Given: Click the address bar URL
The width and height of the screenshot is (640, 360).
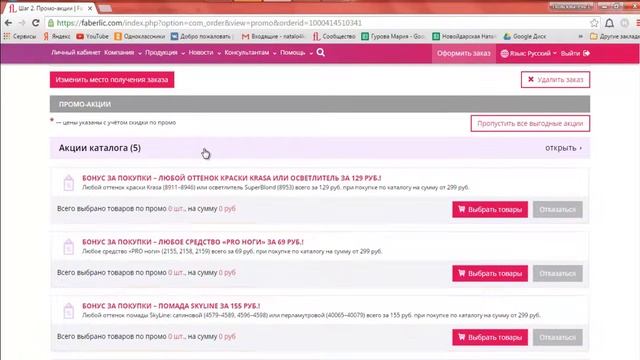Looking at the screenshot, I should (x=209, y=23).
